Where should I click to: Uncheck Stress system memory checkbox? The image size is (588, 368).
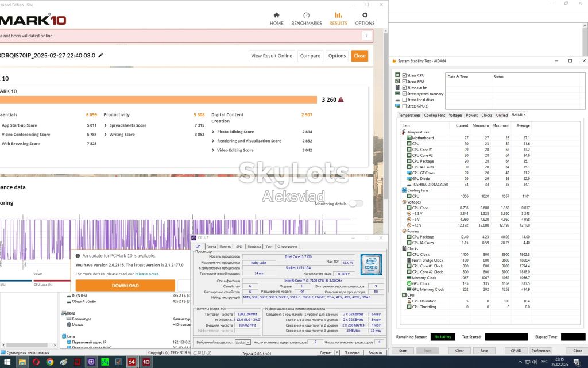(404, 94)
